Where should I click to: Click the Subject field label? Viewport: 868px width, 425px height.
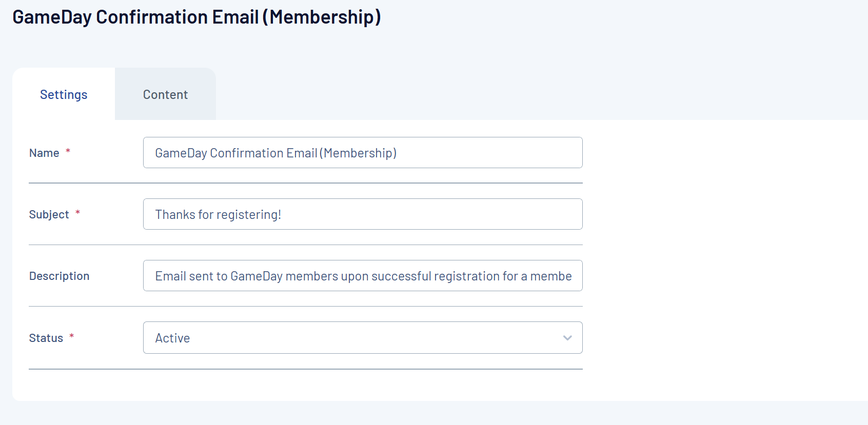coord(49,215)
